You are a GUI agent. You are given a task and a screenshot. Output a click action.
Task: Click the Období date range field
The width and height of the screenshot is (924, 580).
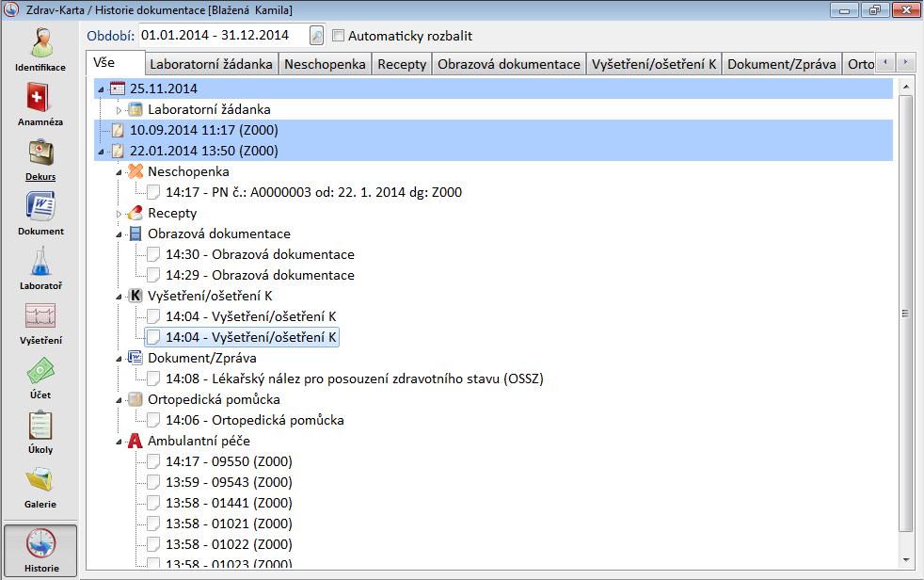[x=224, y=36]
